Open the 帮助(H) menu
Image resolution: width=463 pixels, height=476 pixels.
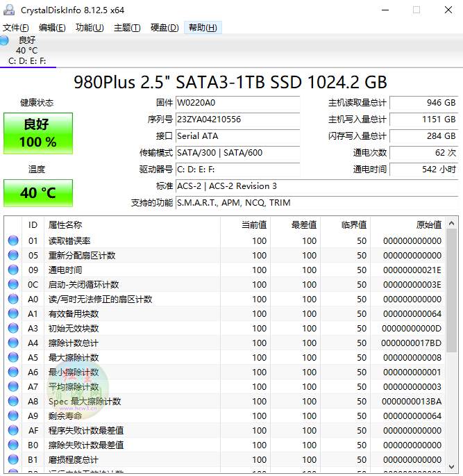click(x=203, y=28)
